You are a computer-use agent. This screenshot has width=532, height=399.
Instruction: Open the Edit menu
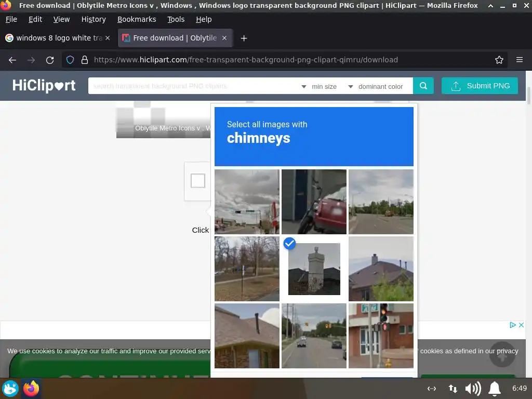(35, 19)
